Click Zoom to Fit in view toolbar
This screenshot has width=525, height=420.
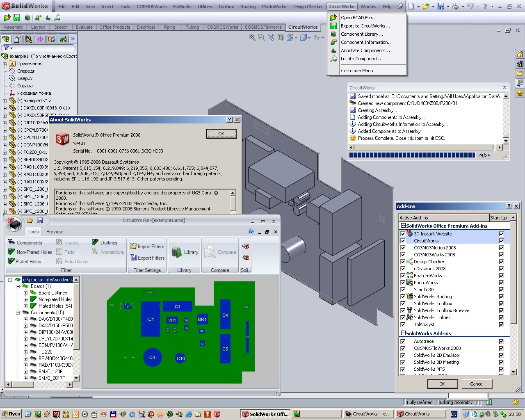pos(252,37)
